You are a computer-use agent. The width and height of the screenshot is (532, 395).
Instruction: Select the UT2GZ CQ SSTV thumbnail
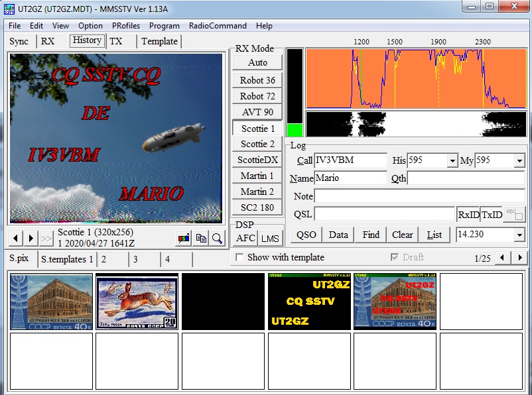point(309,302)
